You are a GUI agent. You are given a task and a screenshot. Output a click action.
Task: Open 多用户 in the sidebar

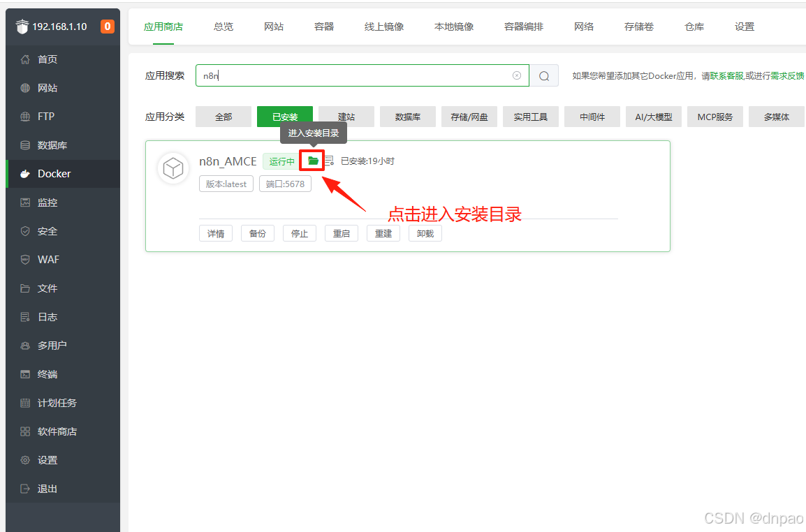(x=63, y=346)
